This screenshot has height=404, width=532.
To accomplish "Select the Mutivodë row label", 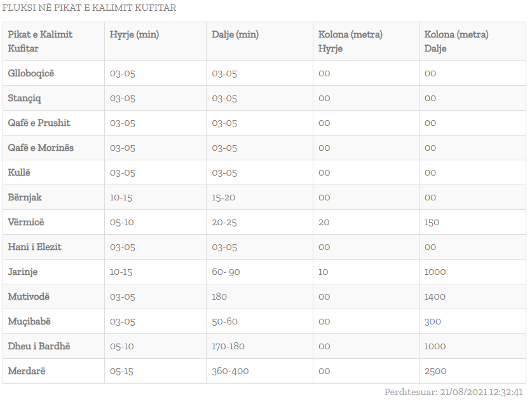I will click(x=29, y=296).
